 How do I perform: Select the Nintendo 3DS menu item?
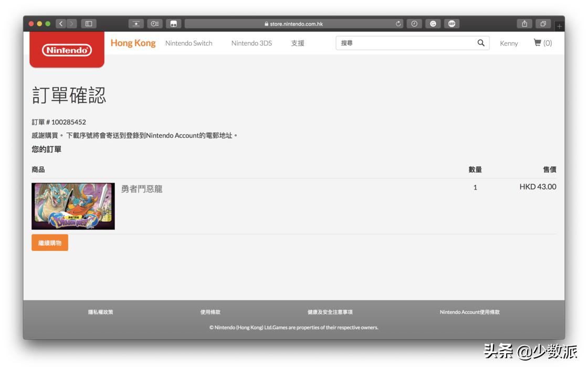pos(253,43)
